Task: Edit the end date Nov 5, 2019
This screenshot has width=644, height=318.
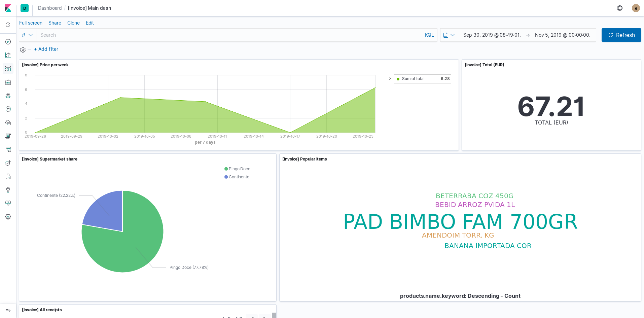Action: click(x=563, y=35)
